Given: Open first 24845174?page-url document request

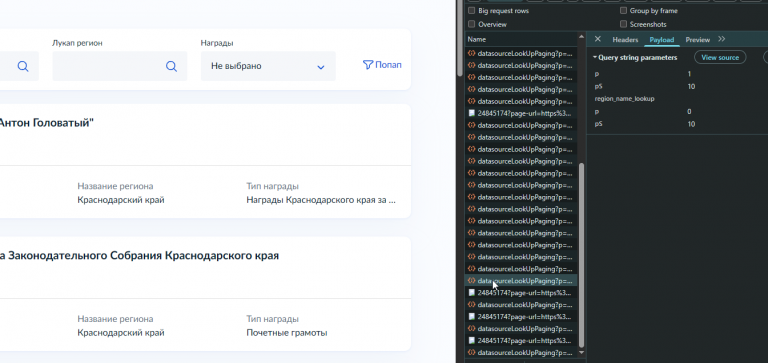Looking at the screenshot, I should coord(521,113).
